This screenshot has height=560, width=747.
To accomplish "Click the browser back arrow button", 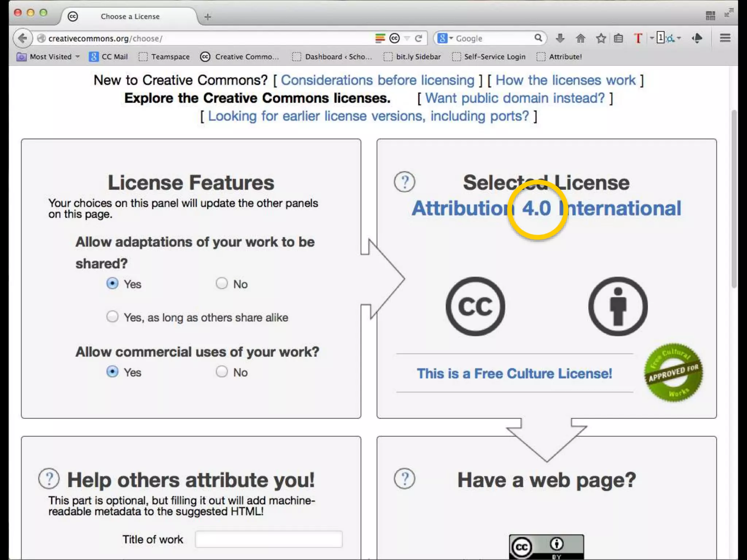I will click(23, 38).
